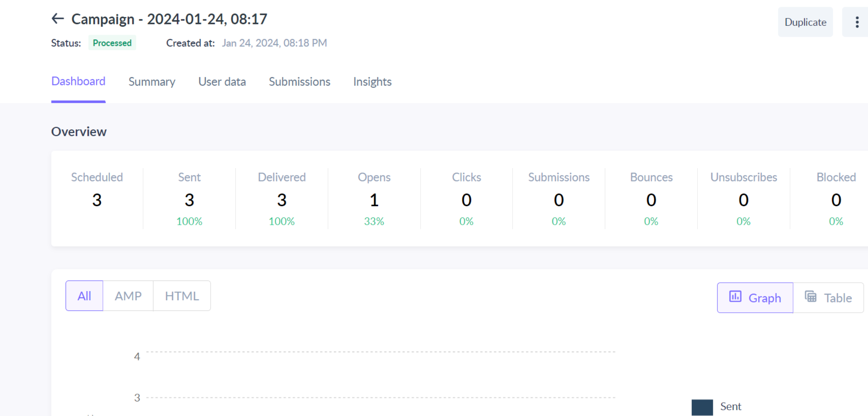Click the Clicks metric value
The width and height of the screenshot is (868, 416).
[466, 200]
